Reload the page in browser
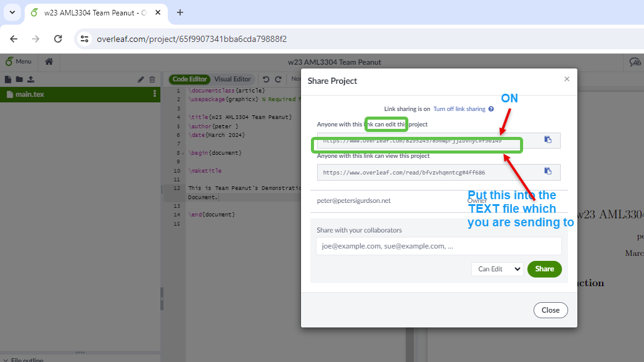This screenshot has height=362, width=644. [x=58, y=39]
